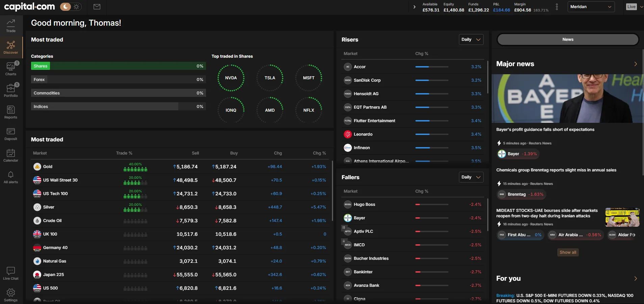644x304 pixels.
Task: Sort table by Chg % column header
Action: (x=319, y=153)
